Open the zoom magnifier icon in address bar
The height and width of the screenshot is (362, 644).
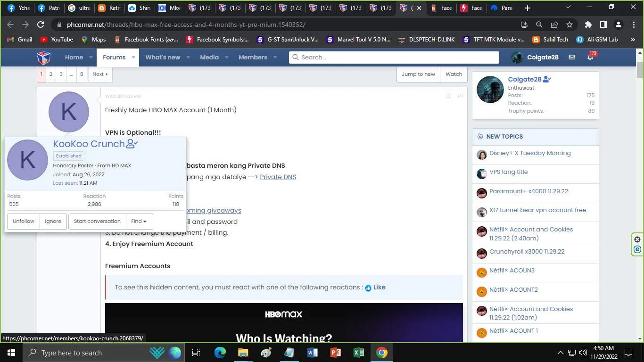539,25
